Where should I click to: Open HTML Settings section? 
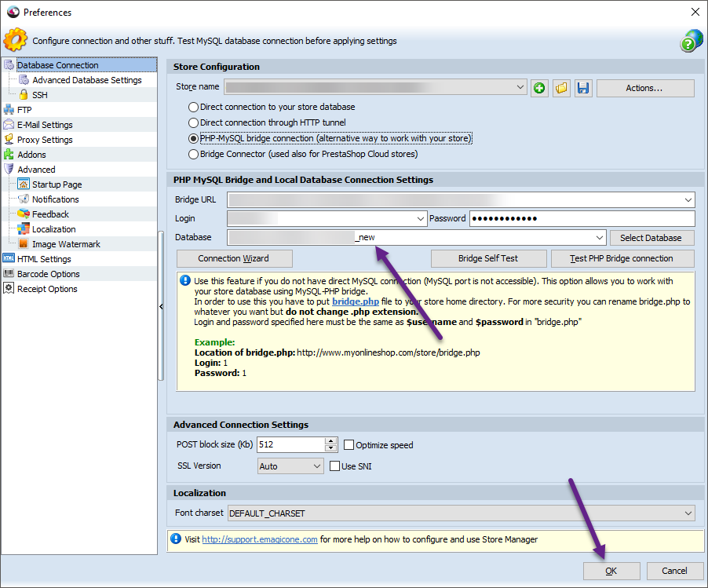[44, 259]
